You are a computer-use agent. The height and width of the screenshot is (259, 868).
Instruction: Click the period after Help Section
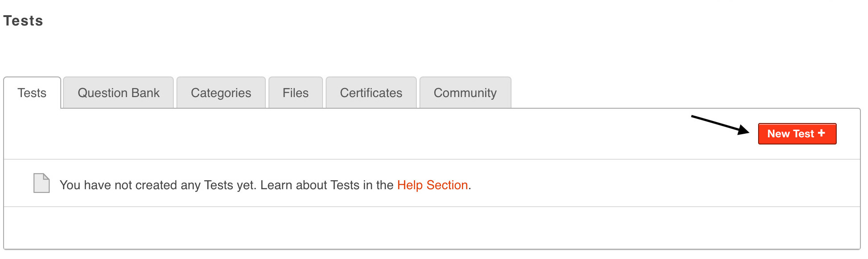point(470,186)
